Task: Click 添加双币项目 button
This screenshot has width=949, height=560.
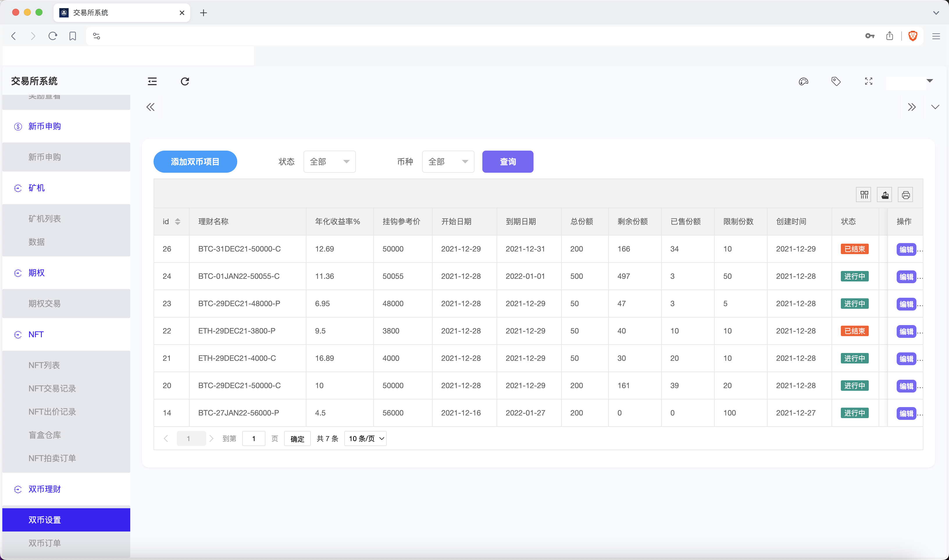Action: pyautogui.click(x=195, y=161)
